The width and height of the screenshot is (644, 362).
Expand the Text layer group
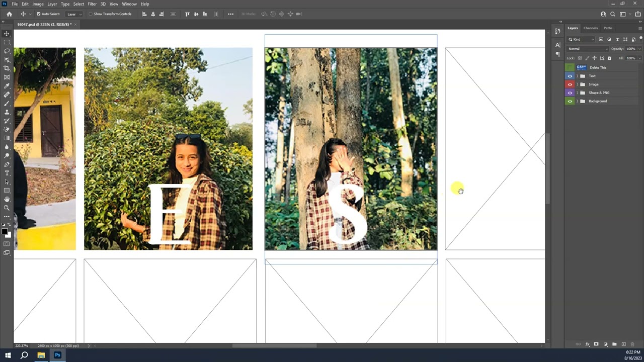(577, 76)
